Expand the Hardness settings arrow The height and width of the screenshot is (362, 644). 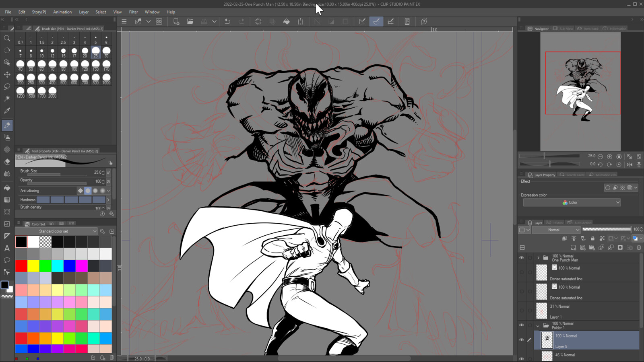108,200
